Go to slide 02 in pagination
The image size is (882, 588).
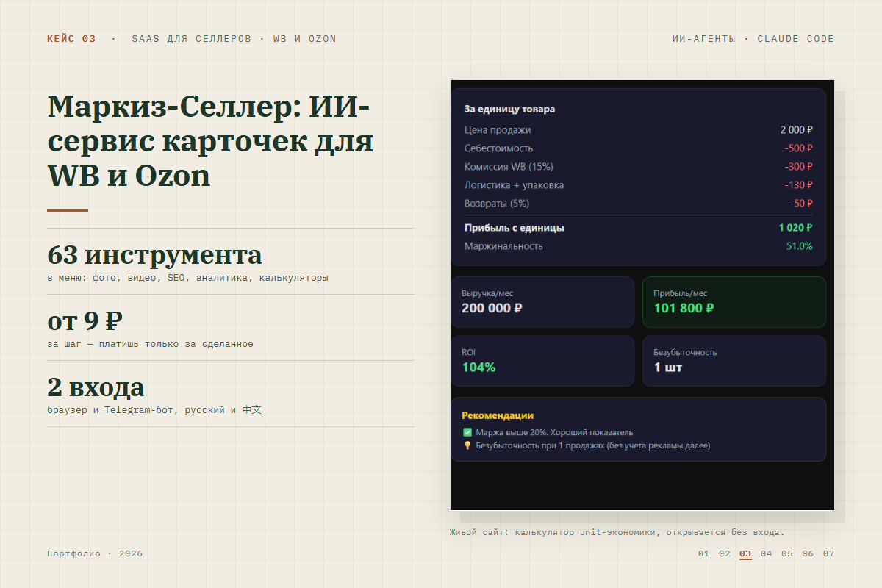point(725,553)
